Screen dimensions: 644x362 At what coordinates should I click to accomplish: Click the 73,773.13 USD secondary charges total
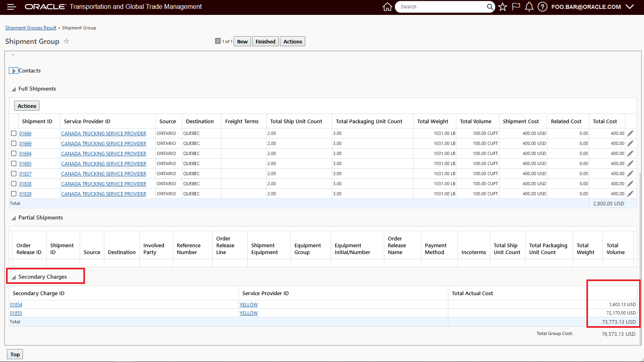point(619,322)
